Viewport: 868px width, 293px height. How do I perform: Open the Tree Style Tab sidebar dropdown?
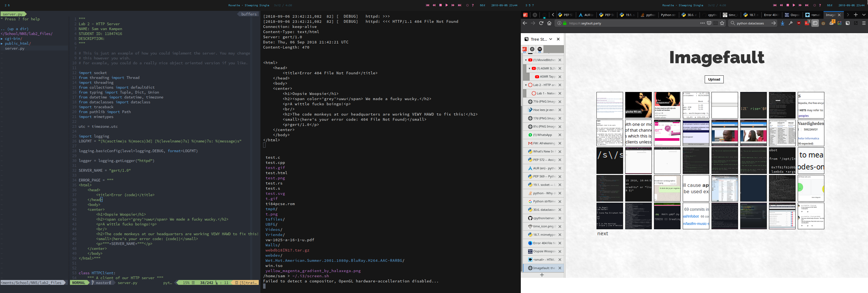[551, 39]
